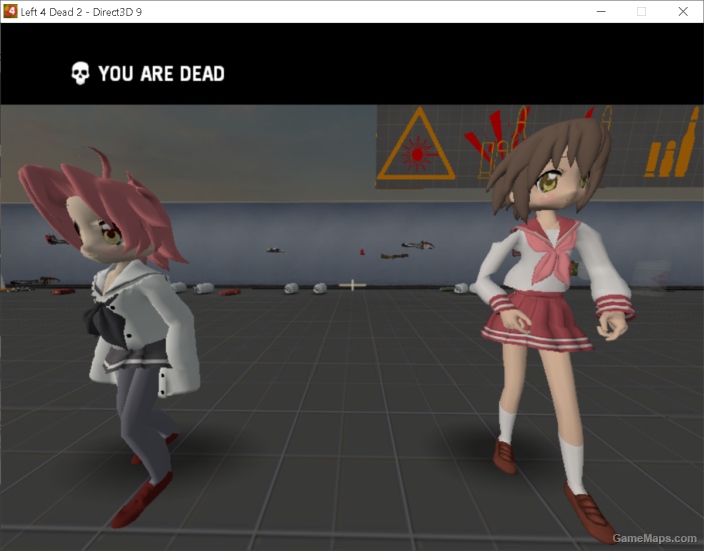Click the 'YOU ARE DEAD' message text
704x551 pixels.
point(161,74)
